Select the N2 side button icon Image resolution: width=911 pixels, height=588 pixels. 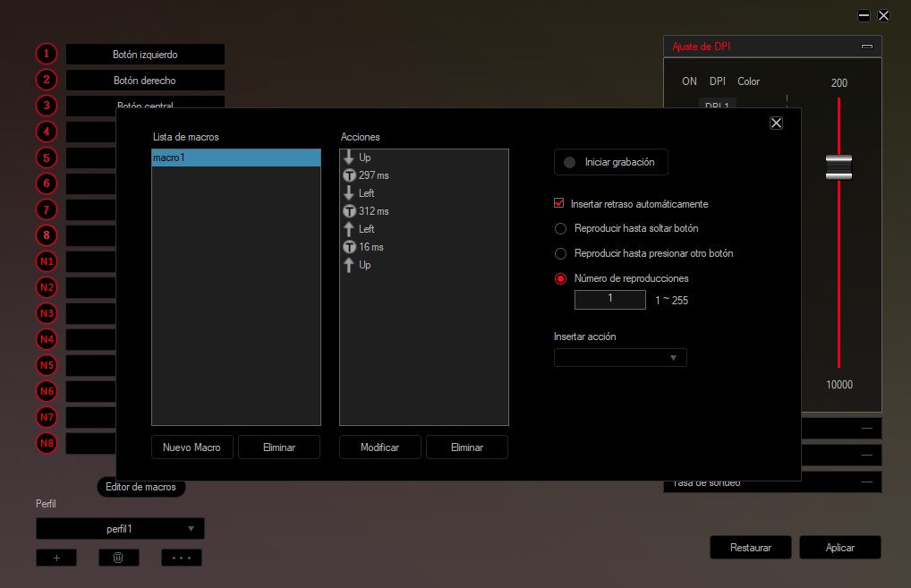point(47,287)
